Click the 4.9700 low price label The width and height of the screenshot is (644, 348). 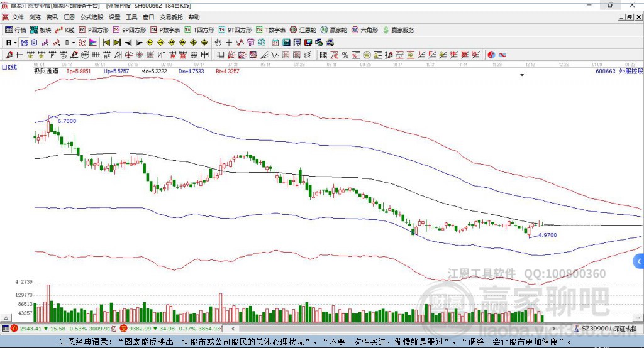pyautogui.click(x=548, y=235)
